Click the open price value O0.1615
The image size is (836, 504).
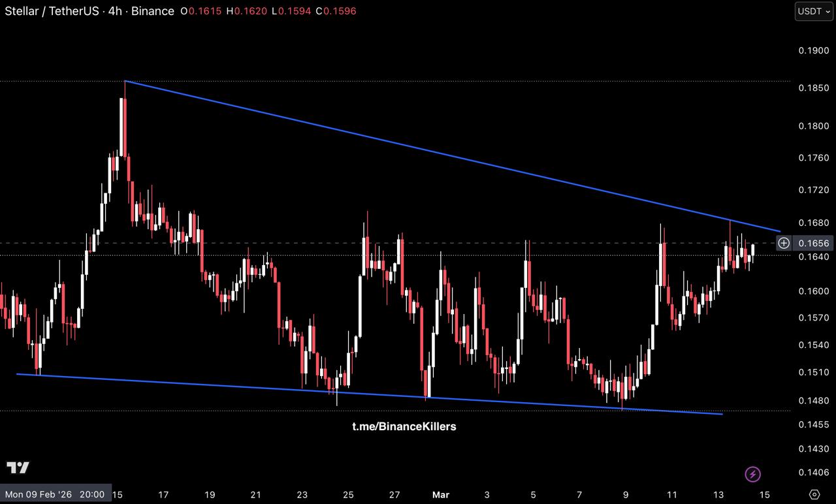coord(202,11)
